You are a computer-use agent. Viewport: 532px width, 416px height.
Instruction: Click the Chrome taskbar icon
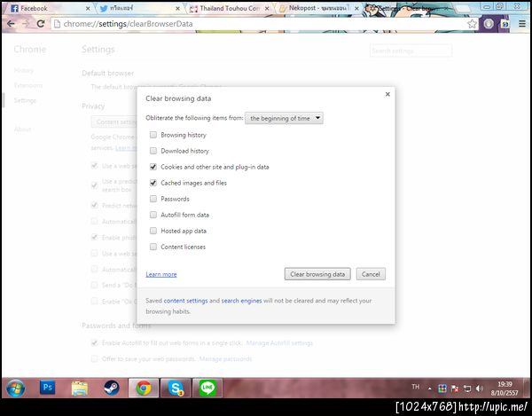pos(144,388)
